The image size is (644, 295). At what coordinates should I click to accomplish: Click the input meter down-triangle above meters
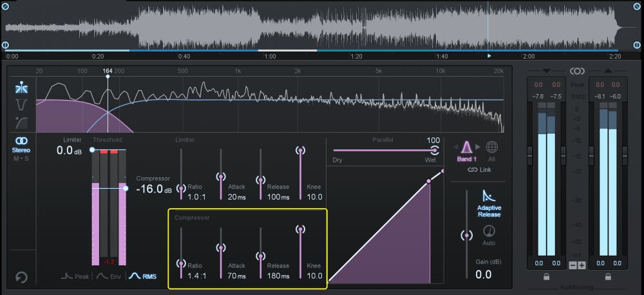(x=546, y=70)
